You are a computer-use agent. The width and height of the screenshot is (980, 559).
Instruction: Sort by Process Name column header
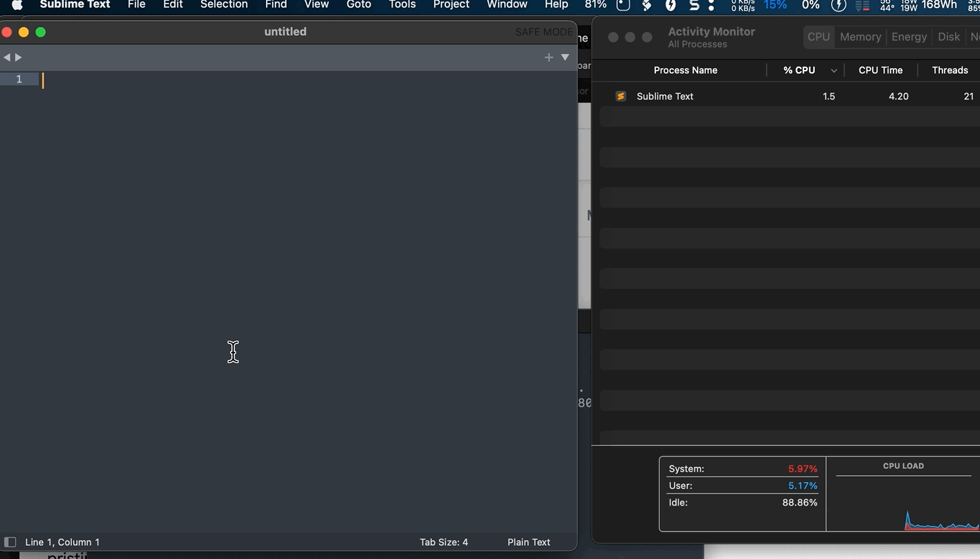(x=685, y=70)
